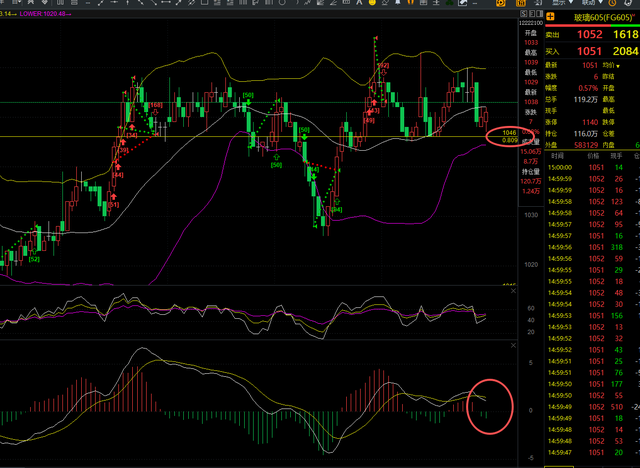Click the small "S" box above price axis
The height and width of the screenshot is (468, 640).
[524, 14]
